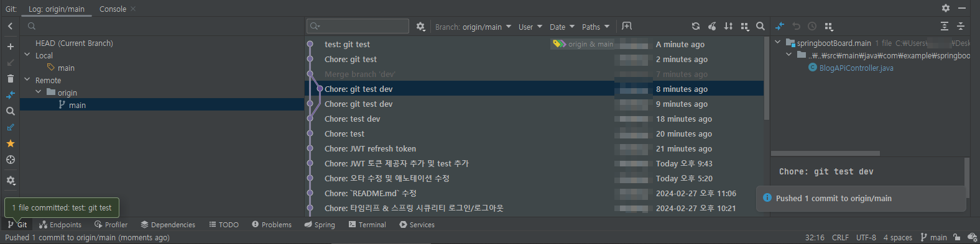
Task: Expand all files in changes tree
Action: (x=945, y=26)
